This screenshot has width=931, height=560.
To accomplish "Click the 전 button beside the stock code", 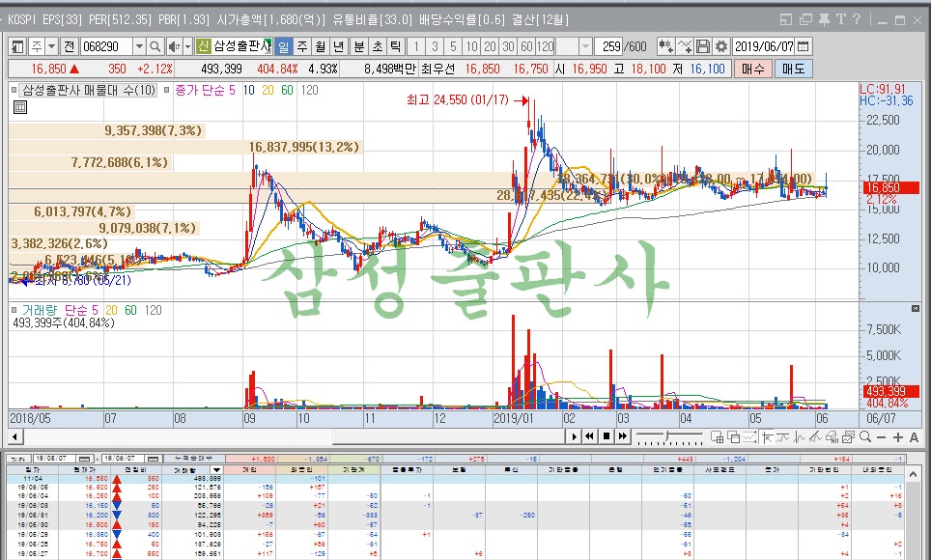I will [69, 46].
